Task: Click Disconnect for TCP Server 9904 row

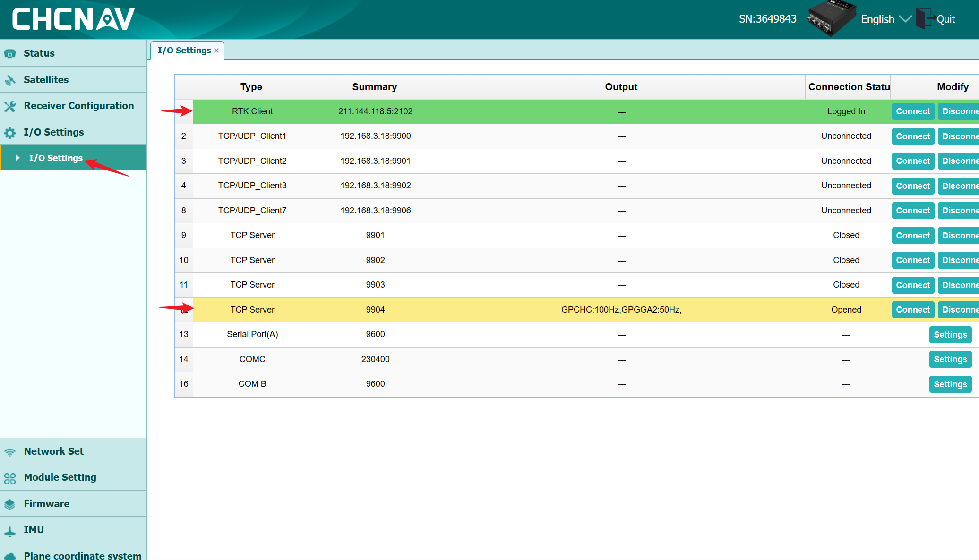Action: [958, 310]
